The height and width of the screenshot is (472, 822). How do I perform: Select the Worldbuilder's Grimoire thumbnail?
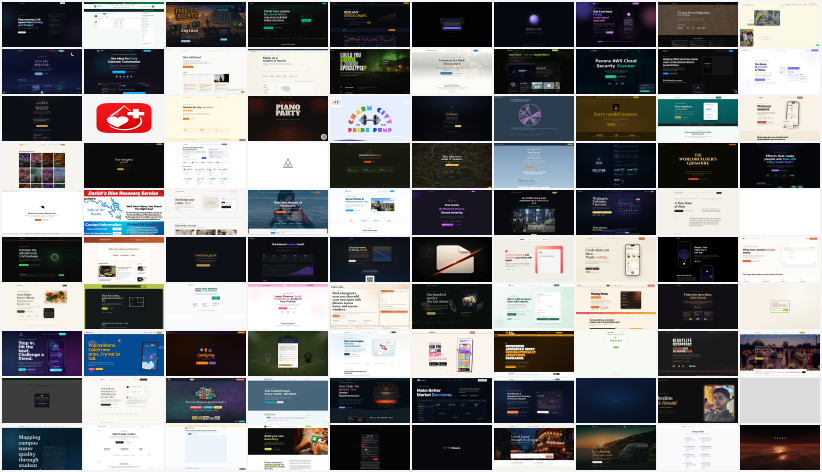698,165
